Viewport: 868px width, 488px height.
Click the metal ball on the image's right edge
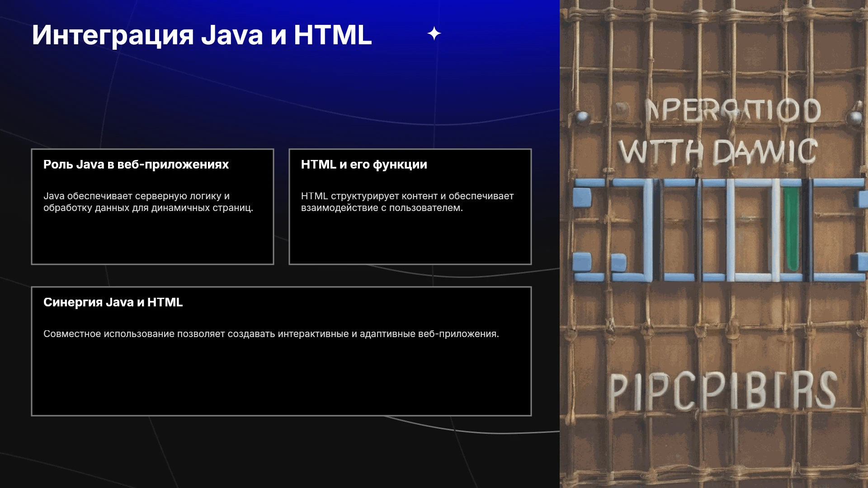[x=856, y=118]
